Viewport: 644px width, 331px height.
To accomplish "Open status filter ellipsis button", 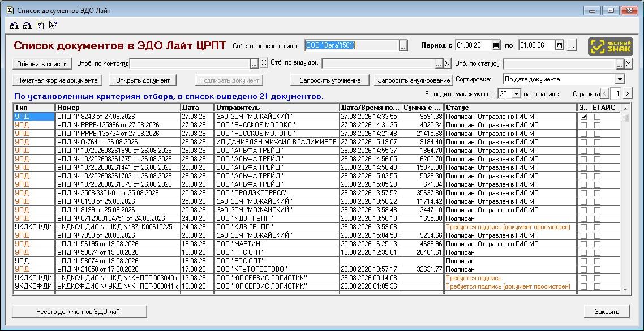I will 620,63.
